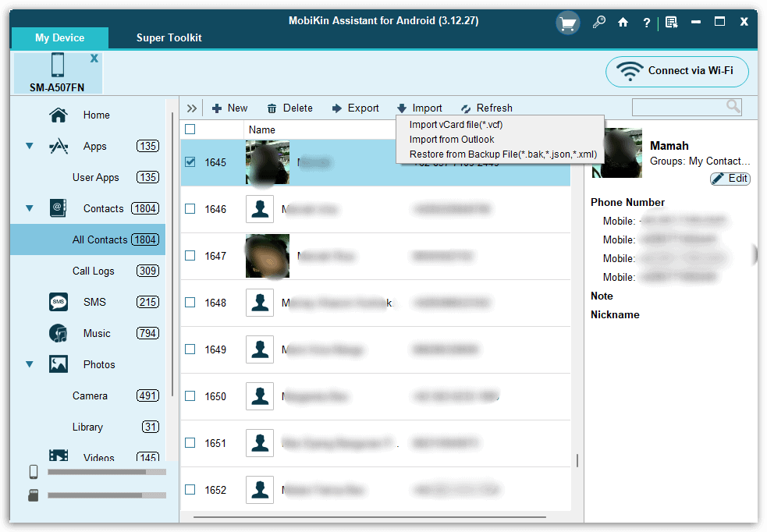Screen dimensions: 767x532
Task: Click the default avatar of contact 1651
Action: pyautogui.click(x=260, y=443)
